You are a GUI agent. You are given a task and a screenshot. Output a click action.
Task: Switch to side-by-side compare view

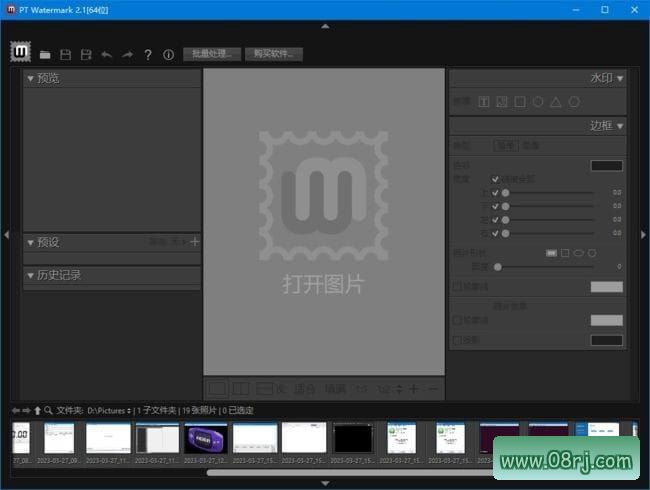(x=240, y=389)
